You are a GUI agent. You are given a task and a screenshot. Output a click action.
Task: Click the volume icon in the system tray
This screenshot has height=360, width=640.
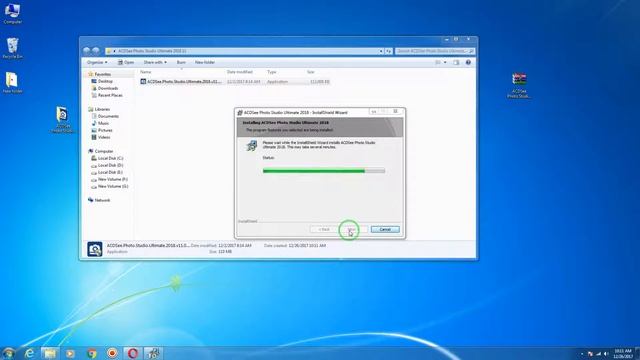click(606, 354)
